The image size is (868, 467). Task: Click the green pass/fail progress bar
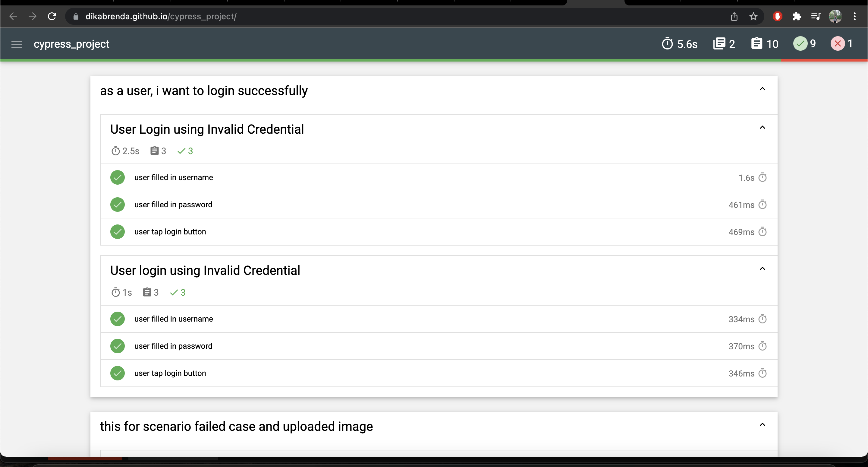pyautogui.click(x=391, y=60)
